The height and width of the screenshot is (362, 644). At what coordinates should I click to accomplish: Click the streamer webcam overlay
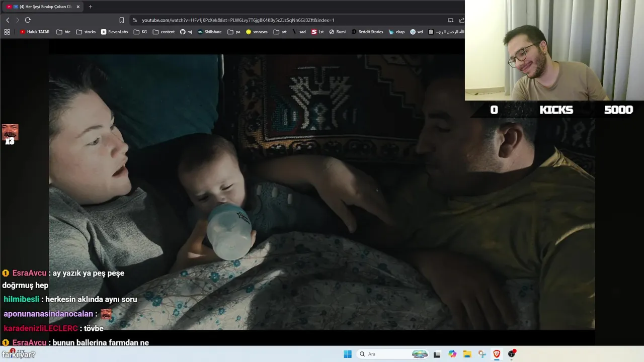pyautogui.click(x=554, y=50)
